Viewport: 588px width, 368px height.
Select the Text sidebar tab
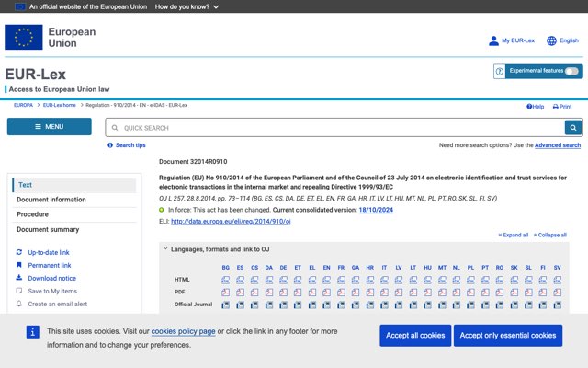click(x=74, y=185)
